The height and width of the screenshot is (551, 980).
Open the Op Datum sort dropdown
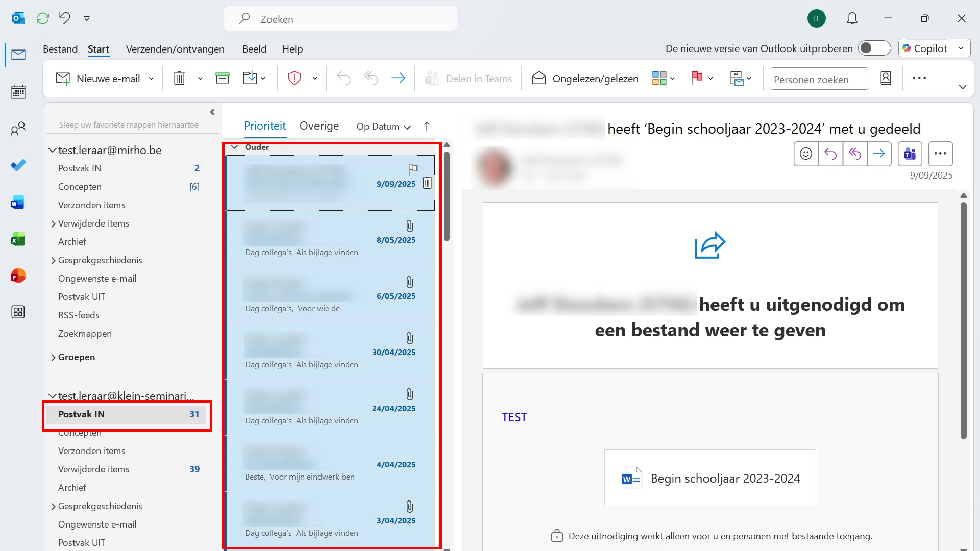(384, 127)
